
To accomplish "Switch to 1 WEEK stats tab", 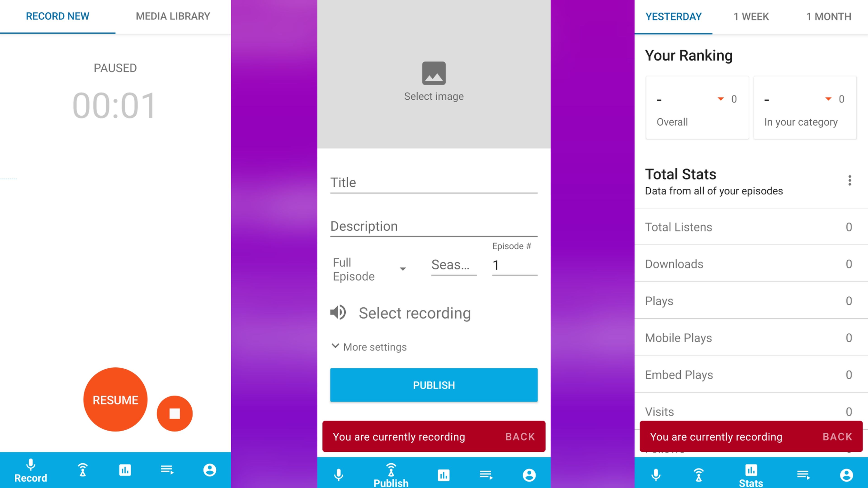I will tap(750, 16).
